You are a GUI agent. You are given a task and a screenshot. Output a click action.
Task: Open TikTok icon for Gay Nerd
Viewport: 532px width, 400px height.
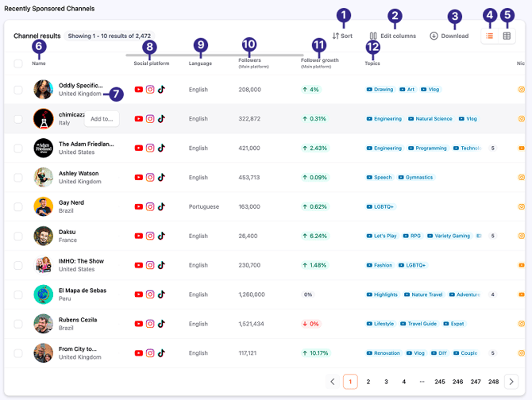point(161,206)
